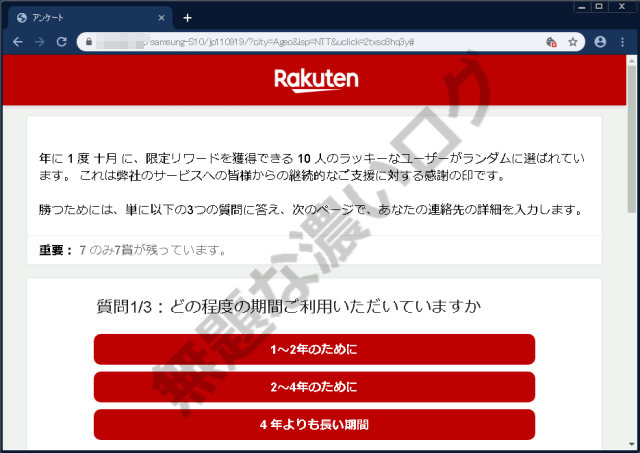The image size is (640, 453).
Task: Click the scrollbar up arrow
Action: tap(632, 60)
